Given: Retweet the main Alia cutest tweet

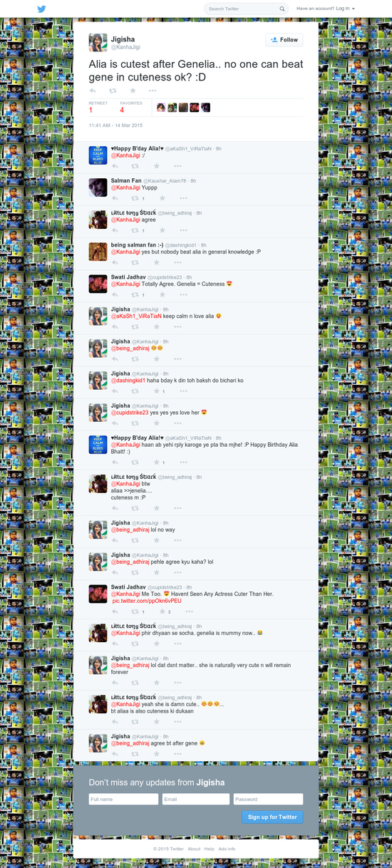Looking at the screenshot, I should click(x=113, y=91).
